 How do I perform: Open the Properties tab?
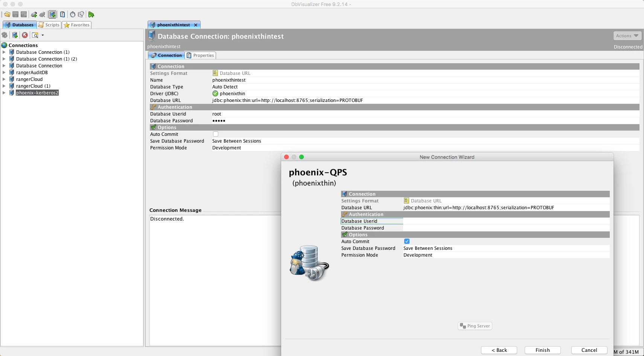pos(200,55)
